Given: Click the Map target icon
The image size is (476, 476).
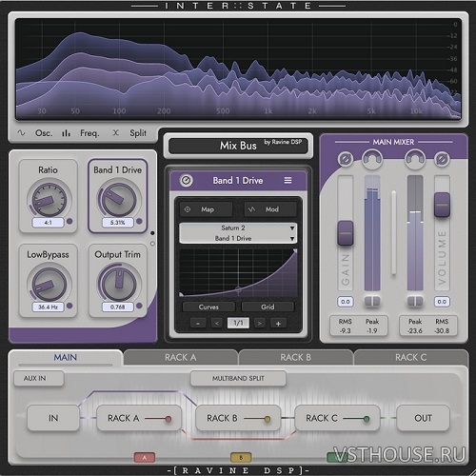Looking at the screenshot, I should pos(188,209).
